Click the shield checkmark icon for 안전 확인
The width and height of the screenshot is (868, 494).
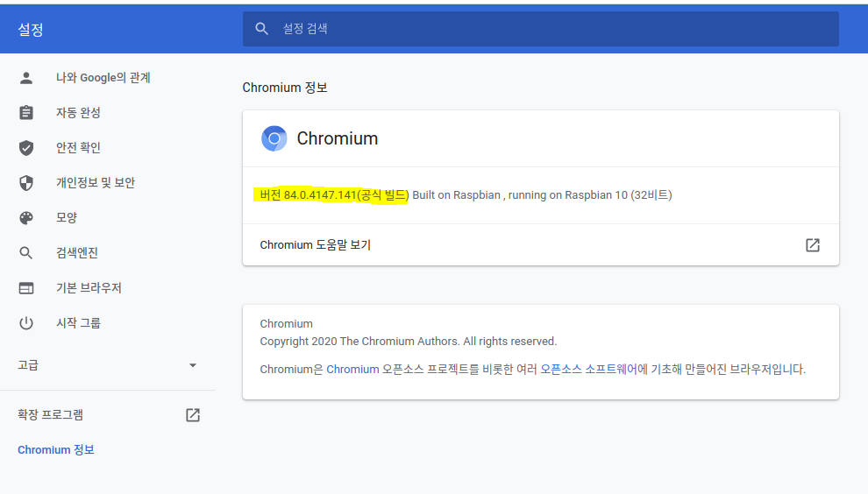click(26, 148)
